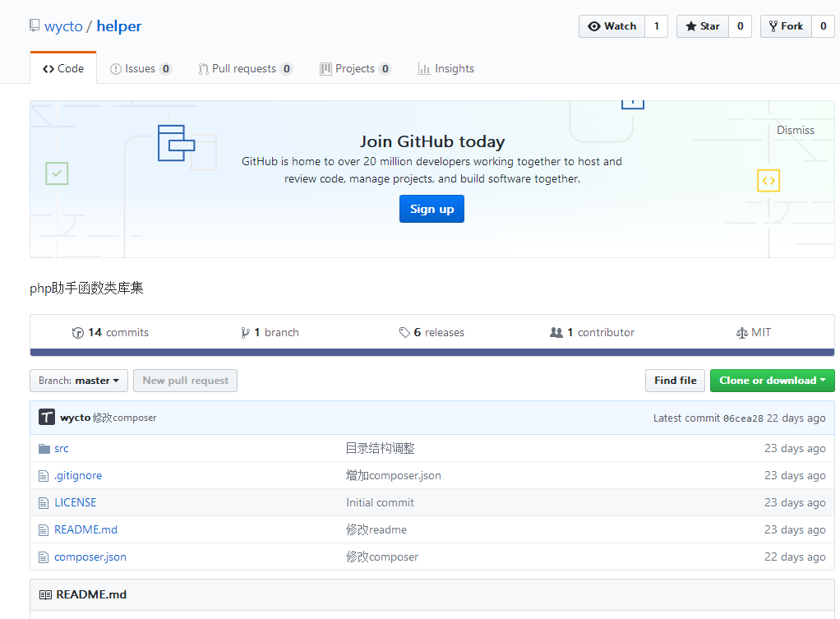View the 14 commits history
Image resolution: width=840 pixels, height=619 pixels.
(x=110, y=333)
